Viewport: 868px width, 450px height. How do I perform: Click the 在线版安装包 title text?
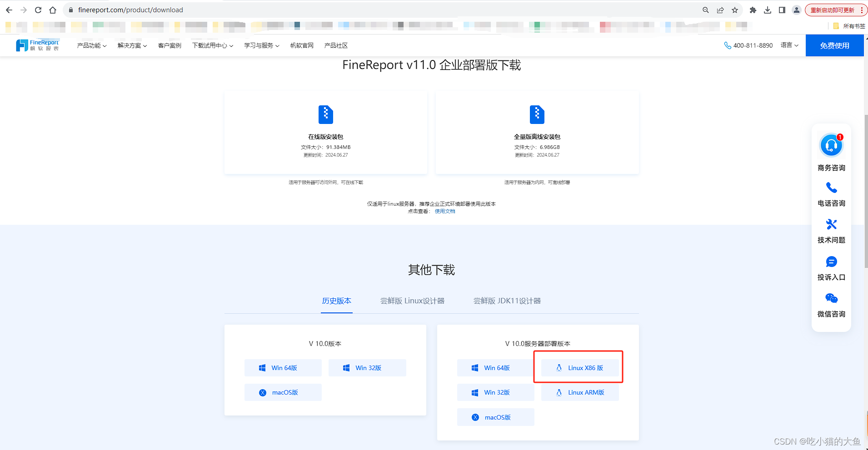326,137
